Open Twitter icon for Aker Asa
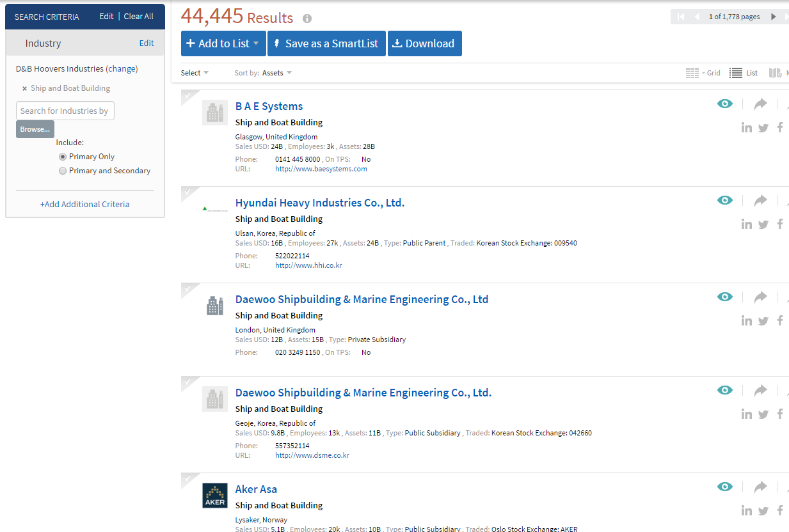The width and height of the screenshot is (789, 532). pyautogui.click(x=763, y=511)
